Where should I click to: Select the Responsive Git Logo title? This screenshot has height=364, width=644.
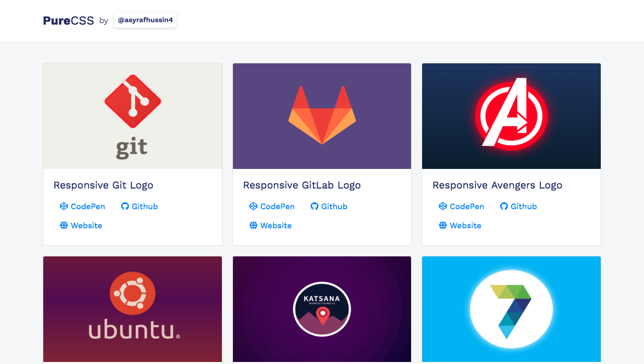103,185
